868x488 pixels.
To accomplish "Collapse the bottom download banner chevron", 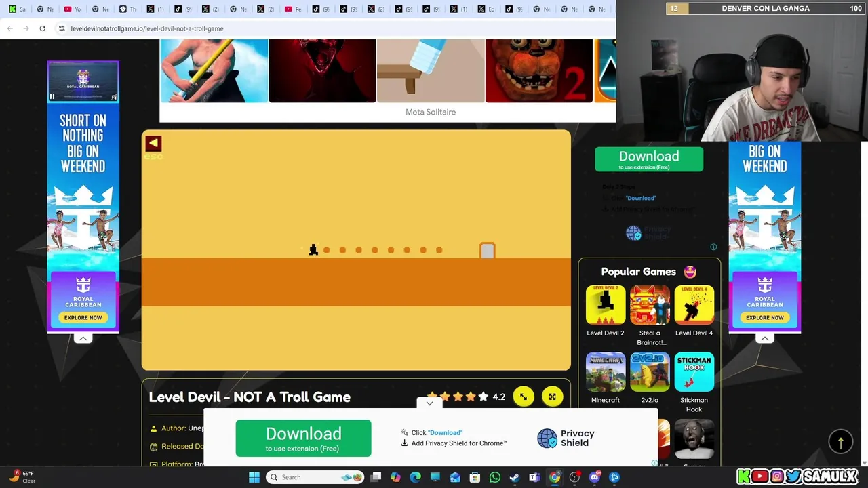I will 429,403.
